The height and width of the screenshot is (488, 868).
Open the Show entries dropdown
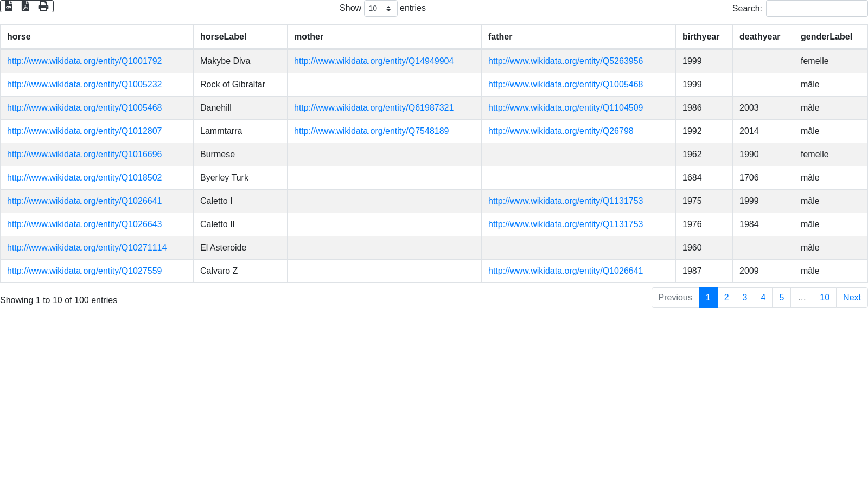(380, 8)
